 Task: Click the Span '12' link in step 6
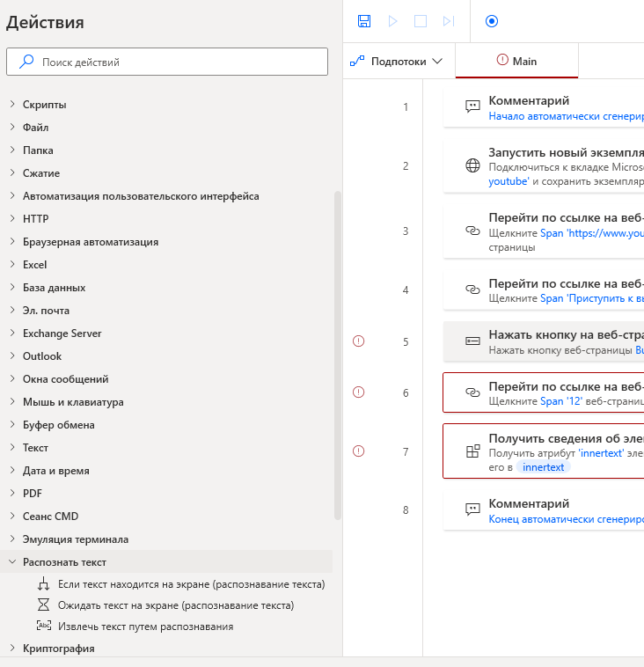tap(552, 401)
